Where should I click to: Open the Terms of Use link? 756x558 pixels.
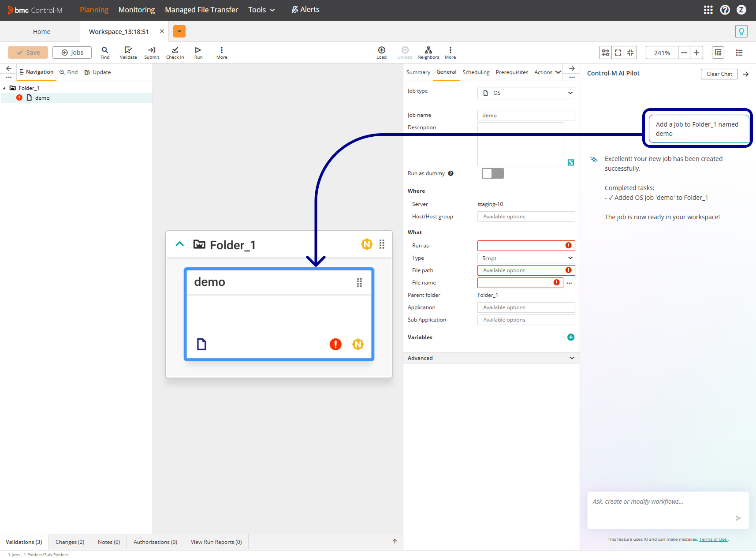tap(713, 539)
